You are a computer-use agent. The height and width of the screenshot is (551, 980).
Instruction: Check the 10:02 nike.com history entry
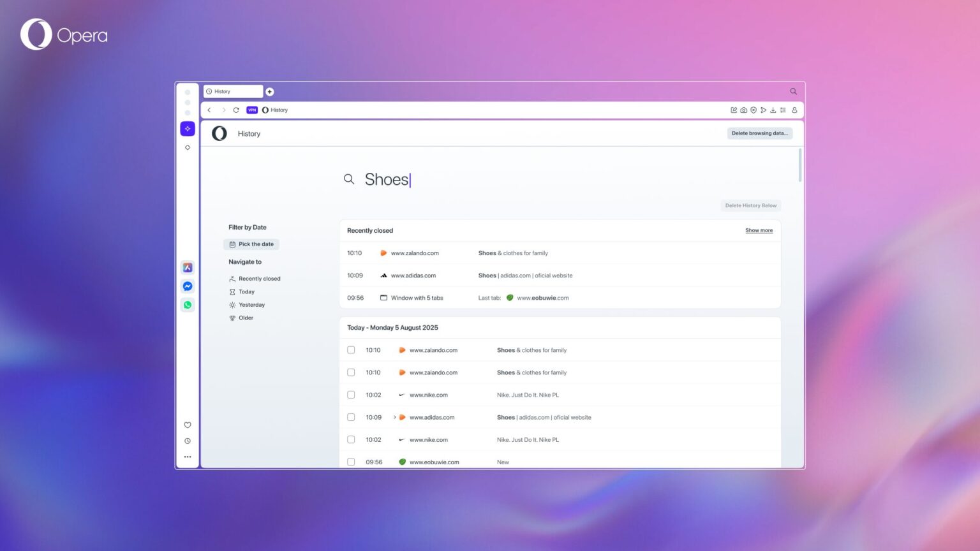pos(351,395)
